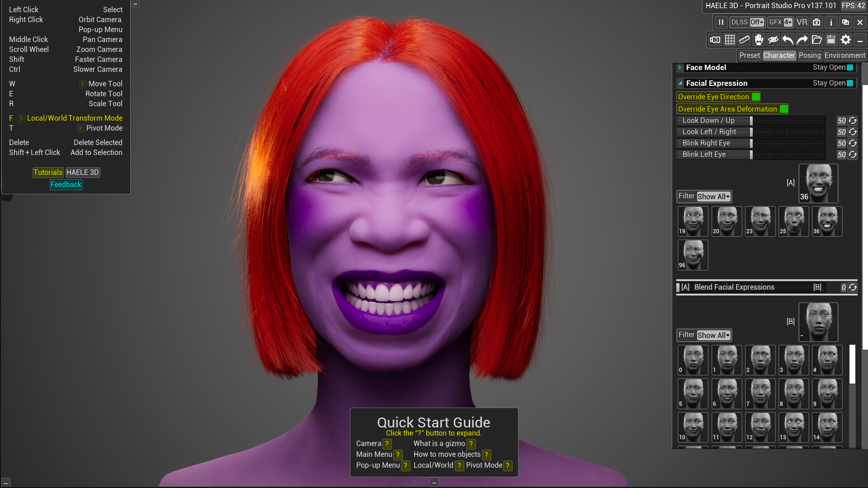Select the ruler measurement tool
The height and width of the screenshot is (488, 868).
(744, 40)
